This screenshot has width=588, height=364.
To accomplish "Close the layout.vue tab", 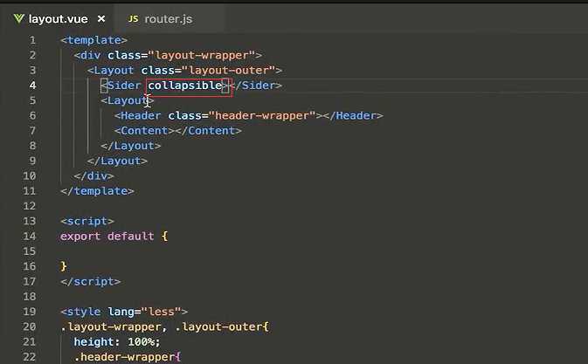I will [101, 18].
